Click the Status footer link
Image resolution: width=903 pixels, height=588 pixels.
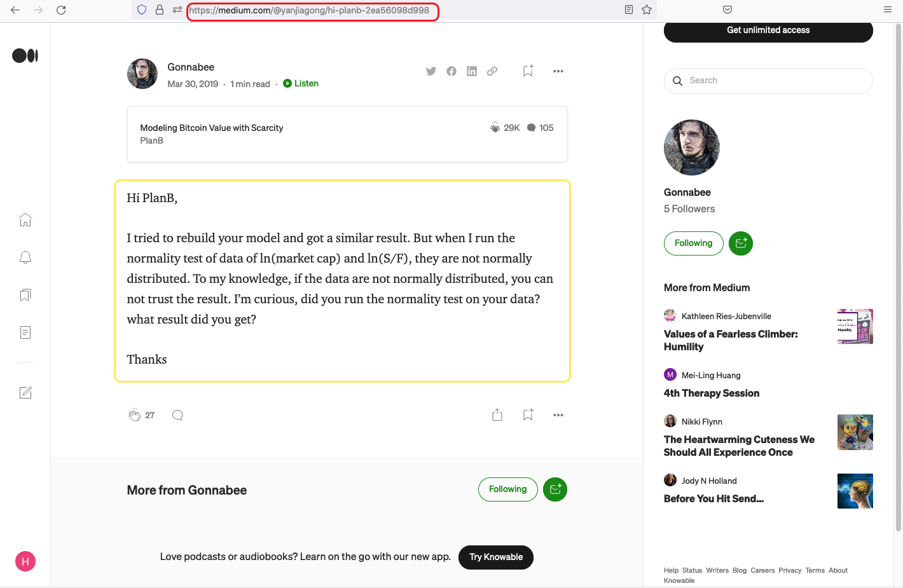[692, 570]
